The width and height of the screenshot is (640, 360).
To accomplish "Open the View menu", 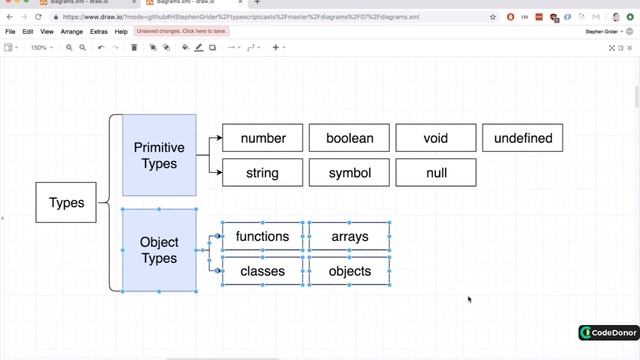I will (x=47, y=31).
